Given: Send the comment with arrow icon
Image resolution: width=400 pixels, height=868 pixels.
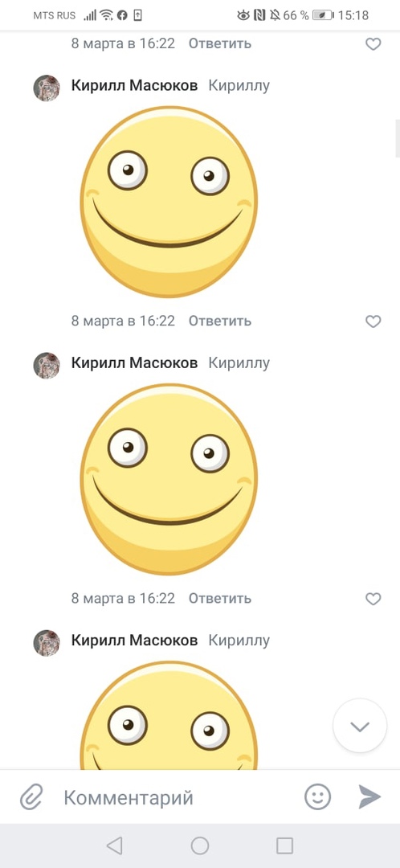Looking at the screenshot, I should 369,797.
